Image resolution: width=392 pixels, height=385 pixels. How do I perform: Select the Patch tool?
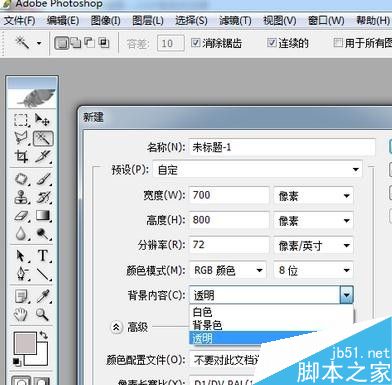coord(22,179)
